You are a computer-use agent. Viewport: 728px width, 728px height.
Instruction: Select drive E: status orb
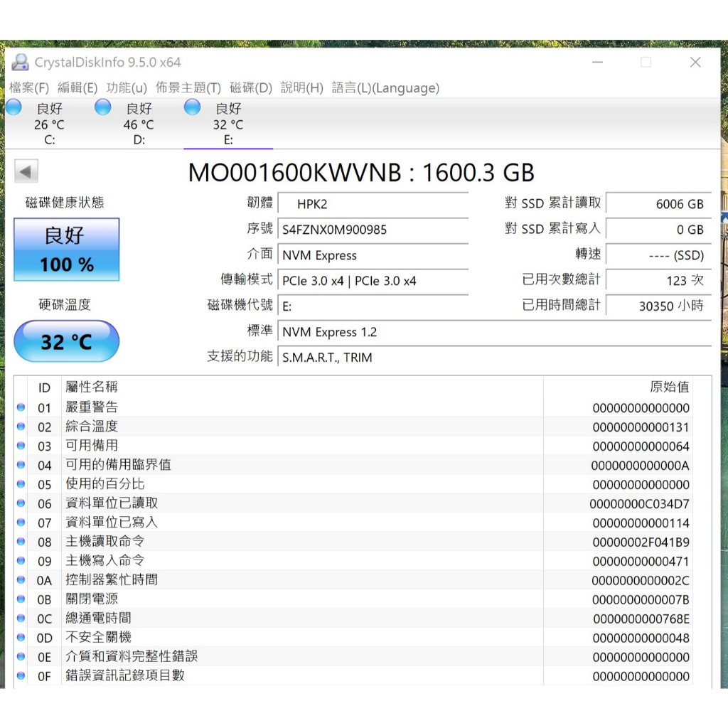click(192, 107)
